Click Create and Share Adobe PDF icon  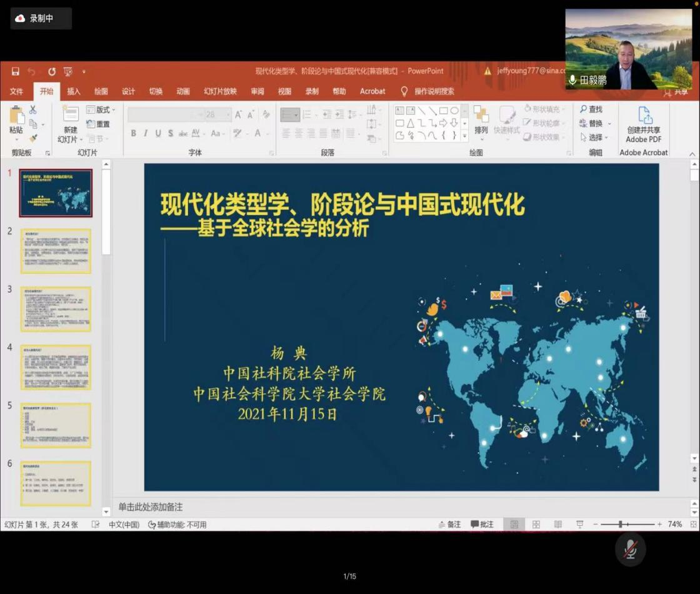[644, 116]
